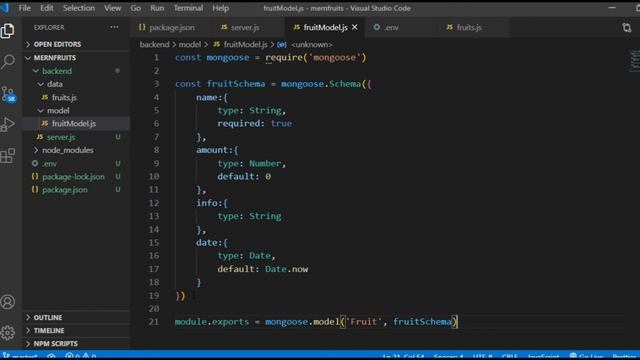
Task: Expand the Outline section
Action: 48,317
